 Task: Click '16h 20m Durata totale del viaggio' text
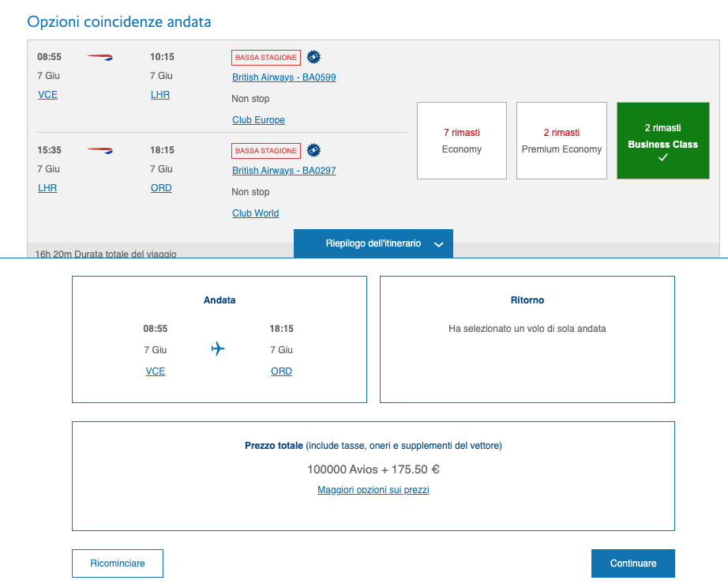[x=106, y=253]
